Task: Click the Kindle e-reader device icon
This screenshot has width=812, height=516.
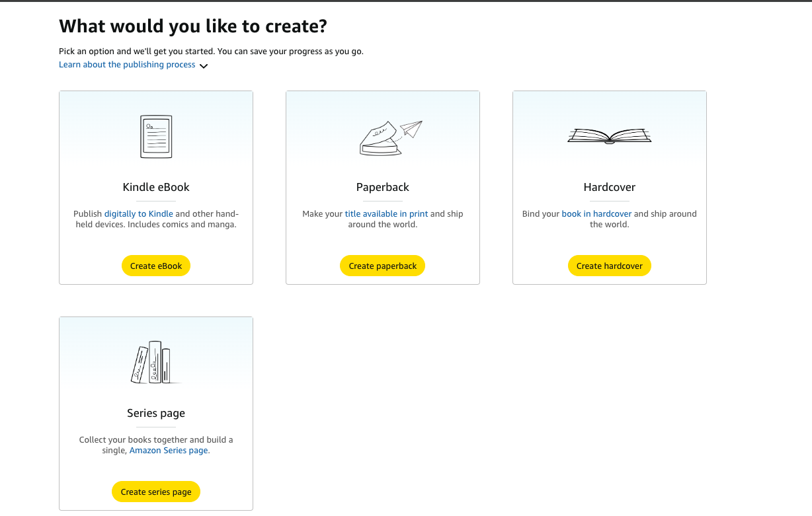Action: point(156,137)
